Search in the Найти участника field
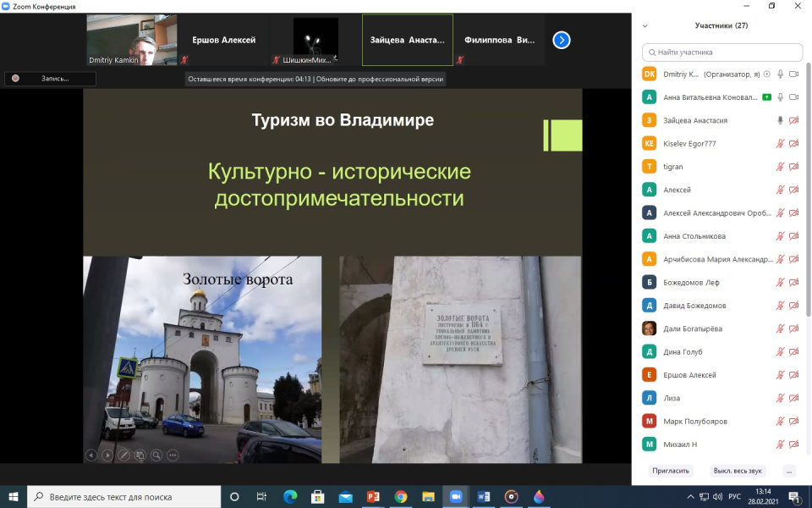 click(x=721, y=52)
